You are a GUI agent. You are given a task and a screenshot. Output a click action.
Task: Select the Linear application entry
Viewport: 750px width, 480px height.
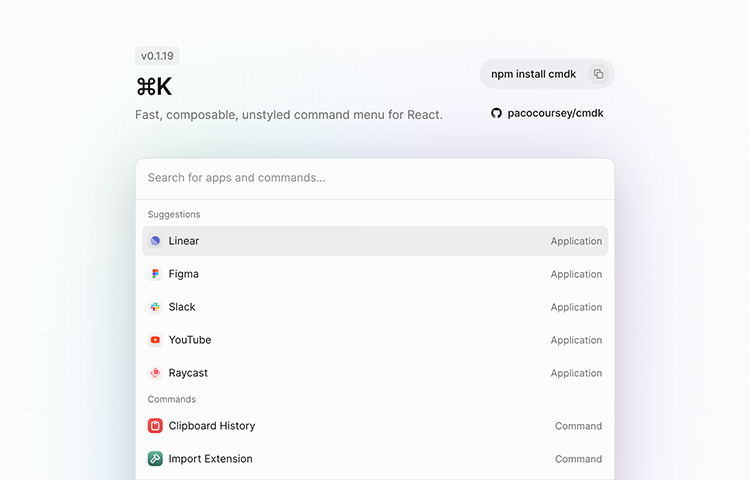[375, 241]
